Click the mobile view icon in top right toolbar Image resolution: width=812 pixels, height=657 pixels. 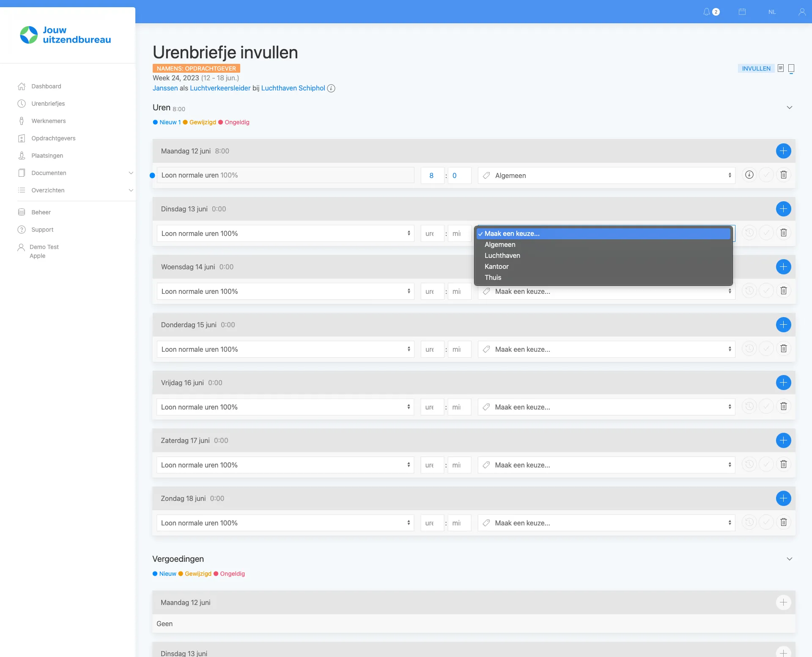pyautogui.click(x=791, y=68)
